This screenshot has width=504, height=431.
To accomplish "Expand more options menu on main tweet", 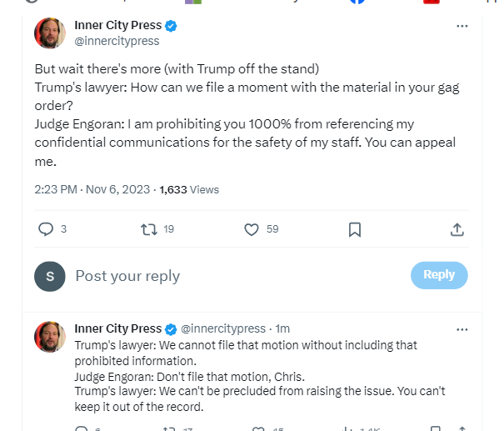I will 462,26.
